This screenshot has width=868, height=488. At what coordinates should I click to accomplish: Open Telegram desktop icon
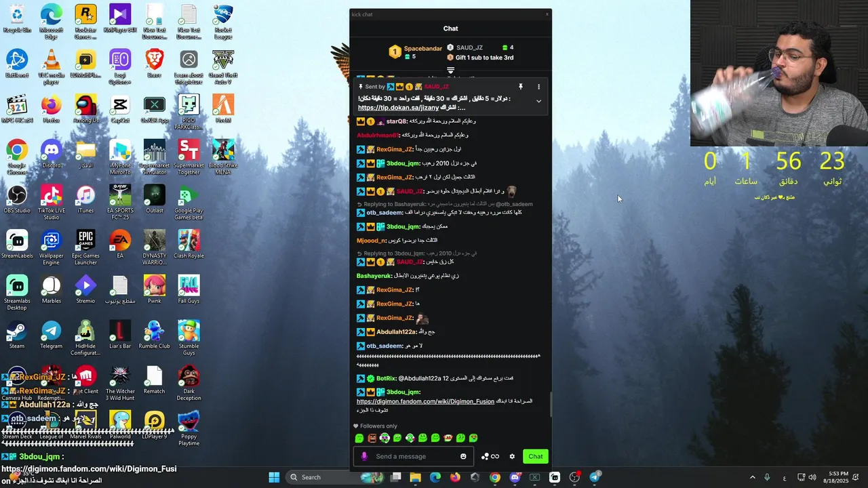pyautogui.click(x=51, y=334)
